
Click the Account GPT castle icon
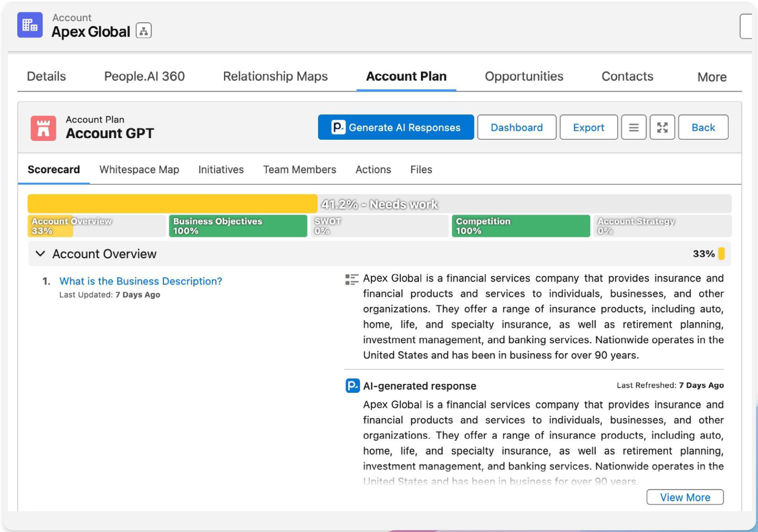pyautogui.click(x=44, y=128)
